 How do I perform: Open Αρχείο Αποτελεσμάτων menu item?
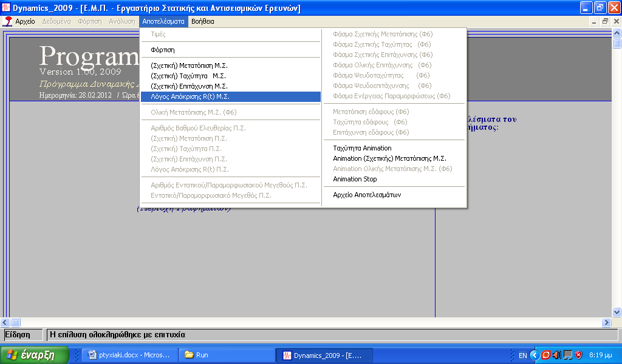394,195
